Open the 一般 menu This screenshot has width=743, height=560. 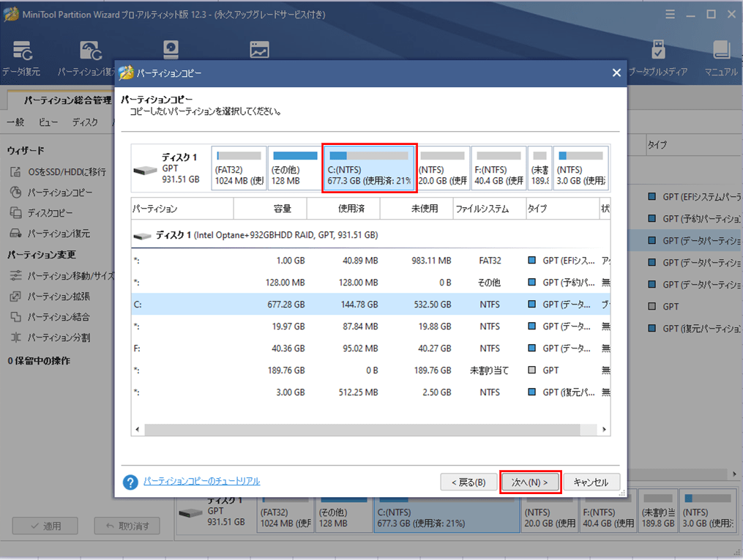click(15, 122)
